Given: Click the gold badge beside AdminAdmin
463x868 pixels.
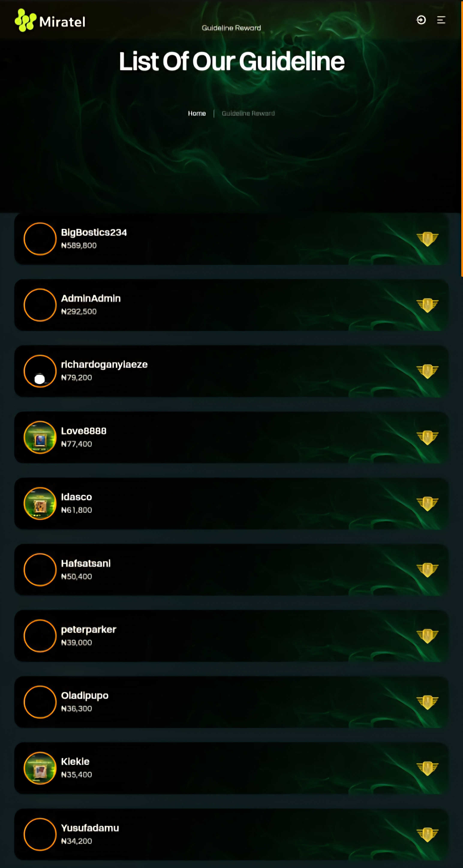Looking at the screenshot, I should click(427, 305).
